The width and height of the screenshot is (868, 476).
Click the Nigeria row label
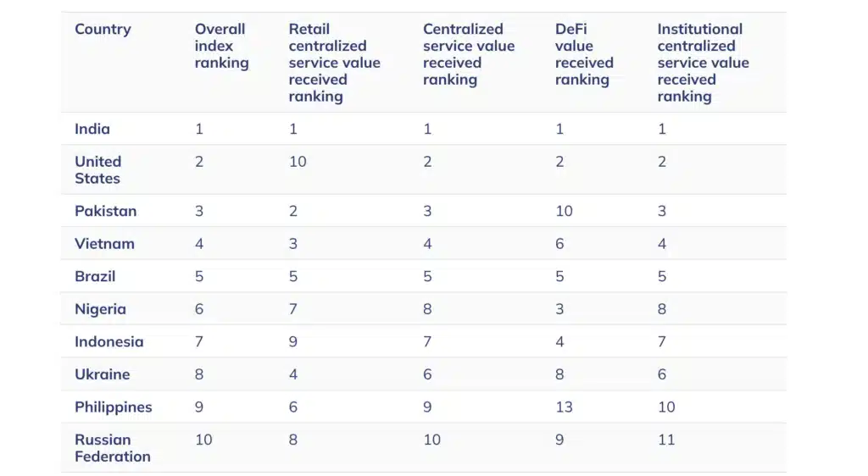[x=100, y=309]
